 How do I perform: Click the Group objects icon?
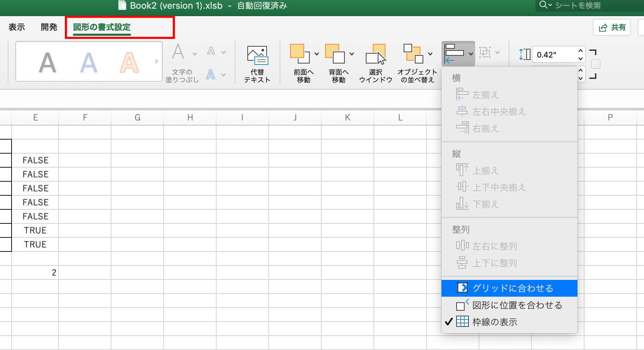[485, 53]
